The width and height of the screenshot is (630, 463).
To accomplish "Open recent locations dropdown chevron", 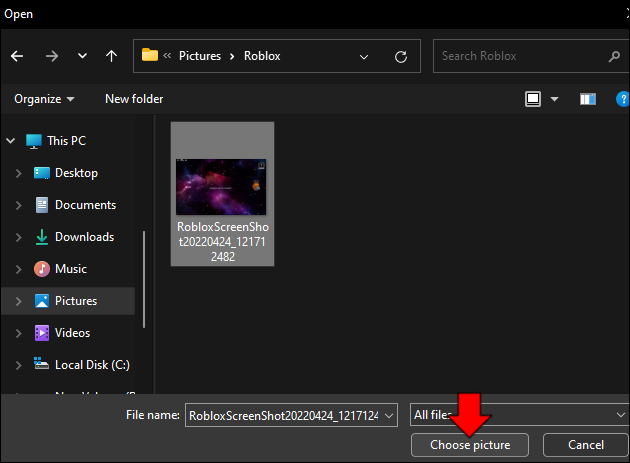I will (82, 56).
